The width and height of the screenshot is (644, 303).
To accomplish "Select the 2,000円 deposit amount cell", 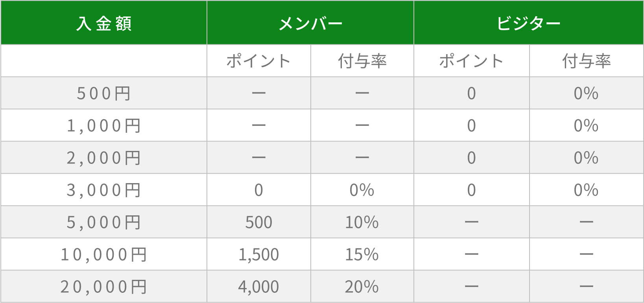I will pyautogui.click(x=104, y=158).
